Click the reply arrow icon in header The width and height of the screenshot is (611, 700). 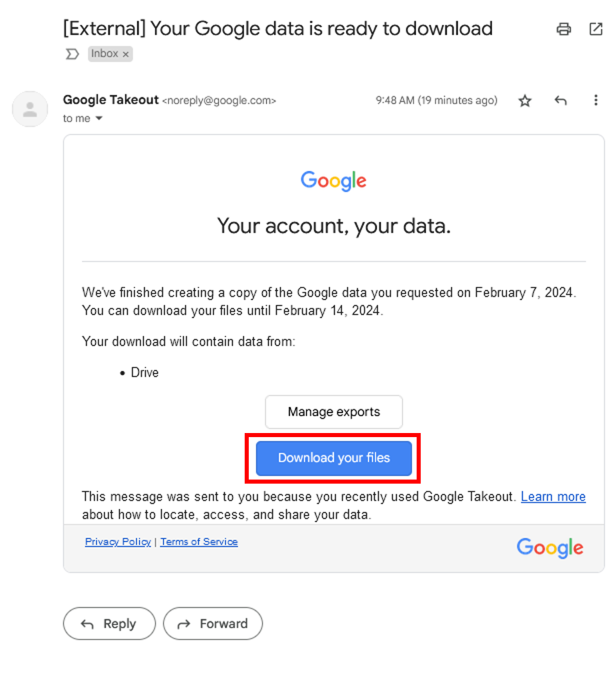point(561,100)
